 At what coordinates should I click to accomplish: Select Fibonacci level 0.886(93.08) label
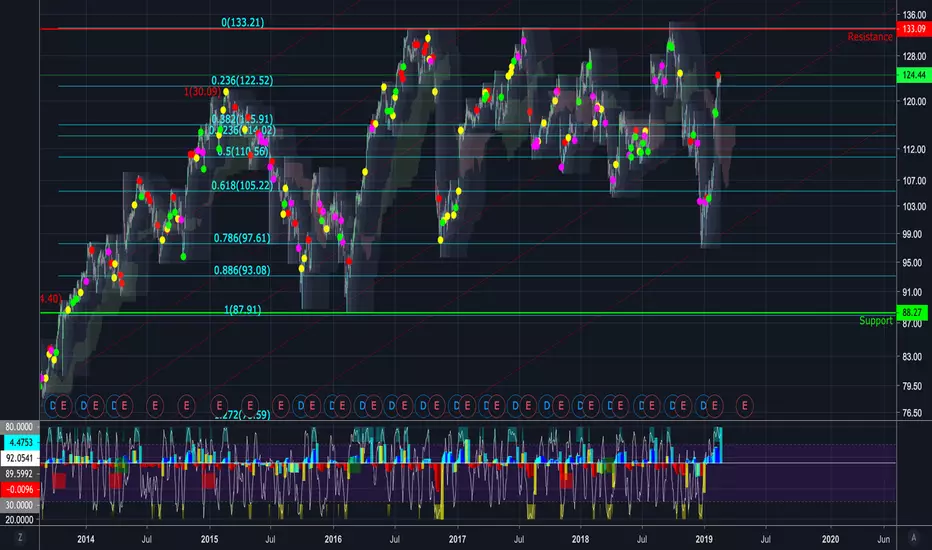(242, 270)
